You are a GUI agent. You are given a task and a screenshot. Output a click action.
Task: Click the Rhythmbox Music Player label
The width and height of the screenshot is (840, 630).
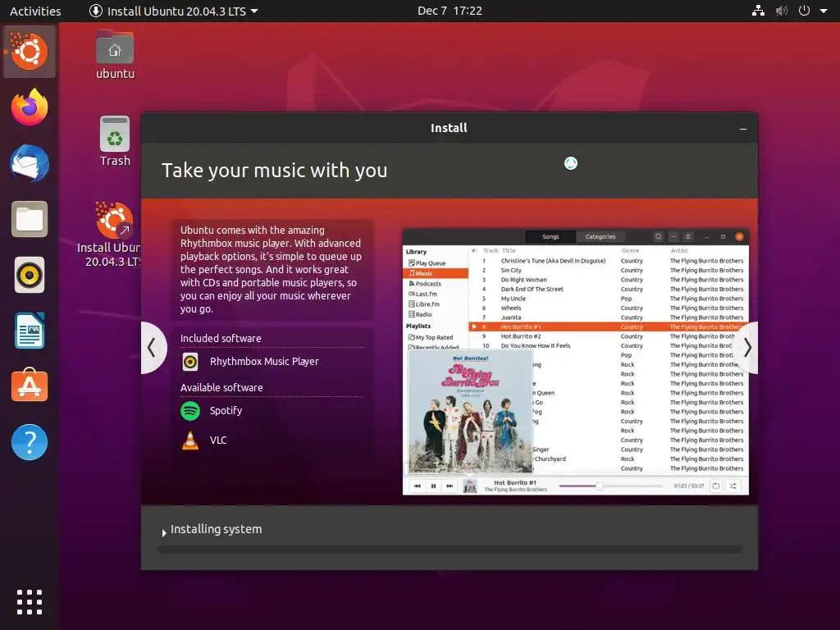coord(264,362)
